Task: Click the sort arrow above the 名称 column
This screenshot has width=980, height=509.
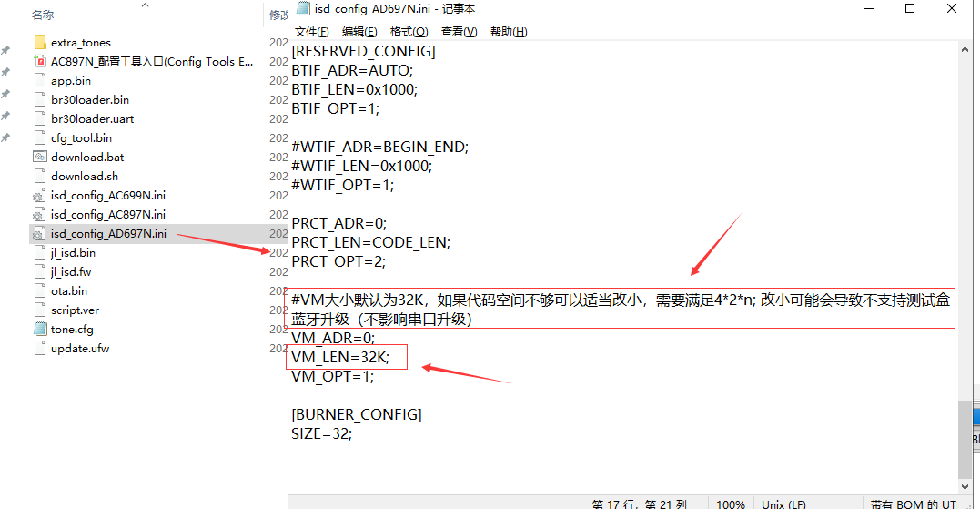Action: pos(145,5)
